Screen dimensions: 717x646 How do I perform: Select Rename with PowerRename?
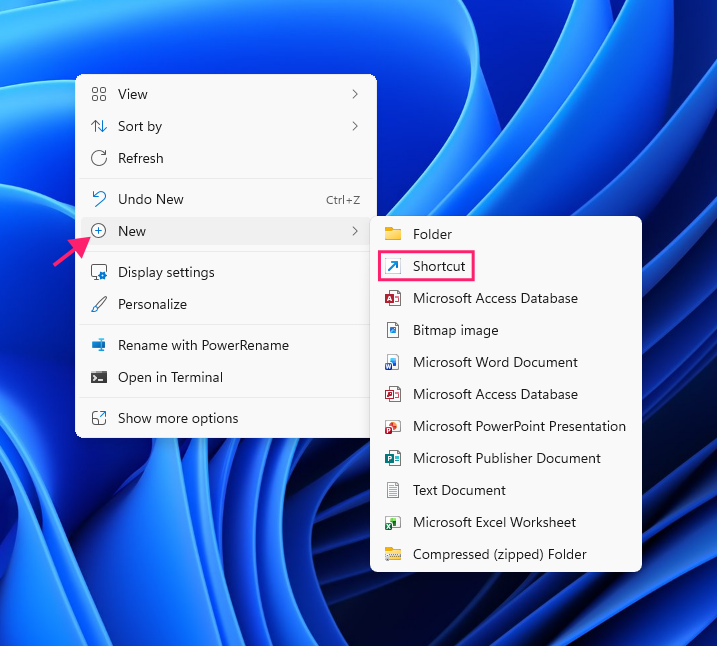(226, 345)
